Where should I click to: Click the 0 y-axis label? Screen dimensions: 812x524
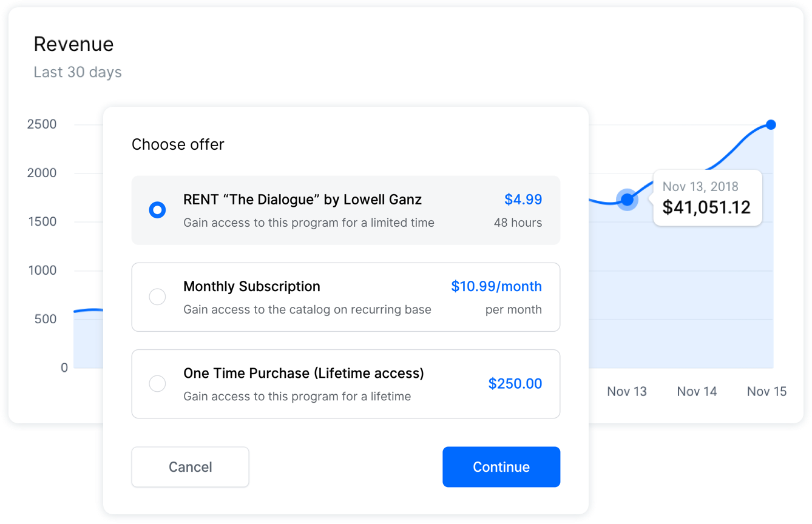point(64,368)
